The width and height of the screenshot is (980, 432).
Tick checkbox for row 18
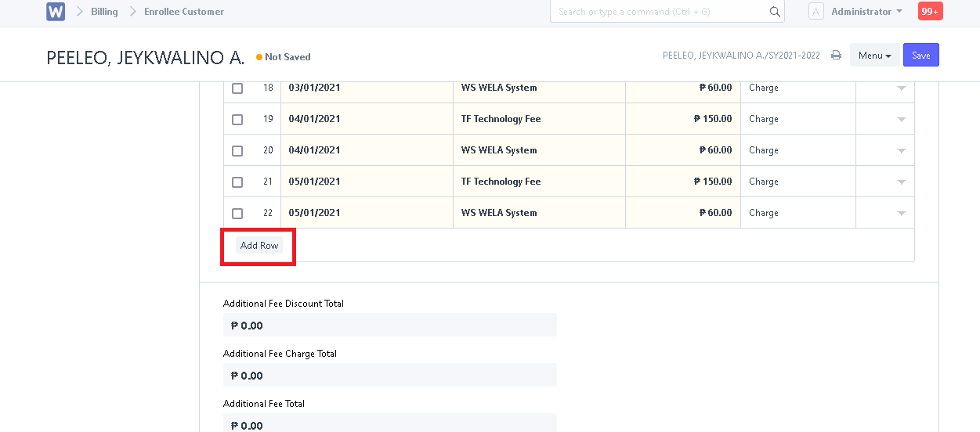point(237,88)
